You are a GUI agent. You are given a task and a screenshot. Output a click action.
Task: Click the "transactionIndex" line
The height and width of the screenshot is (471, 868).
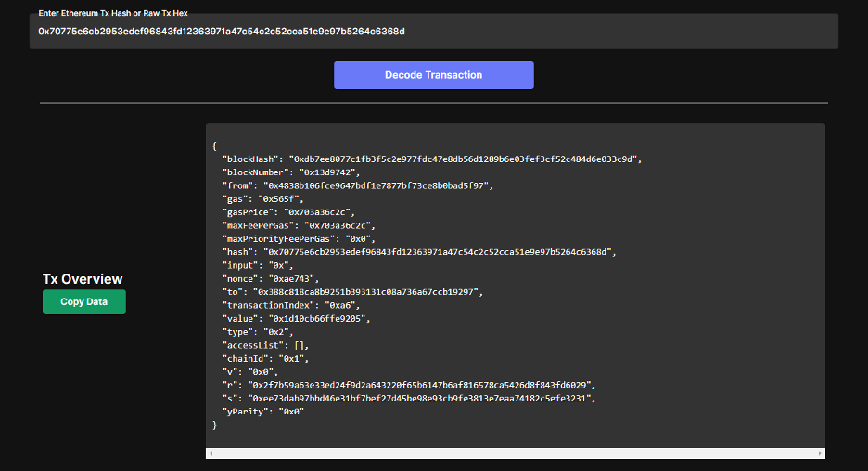click(291, 306)
